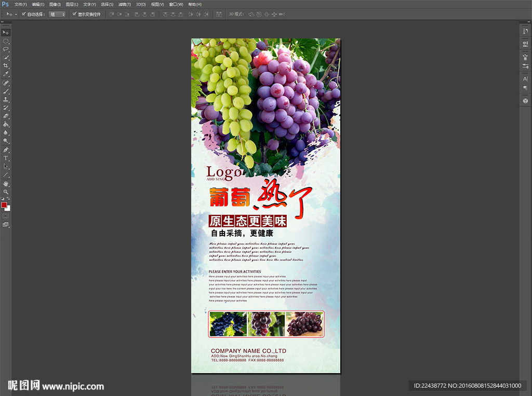Open the 3D(D) menu
Viewport: 532px width, 396px height.
(x=141, y=4)
